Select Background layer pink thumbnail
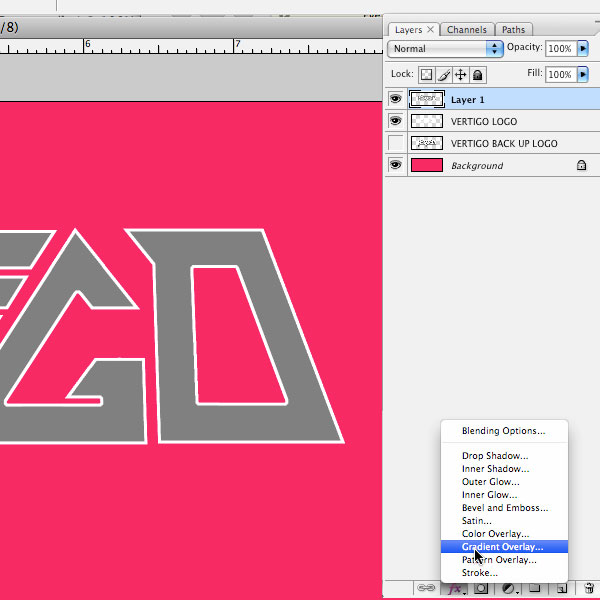600x600 pixels. point(427,165)
